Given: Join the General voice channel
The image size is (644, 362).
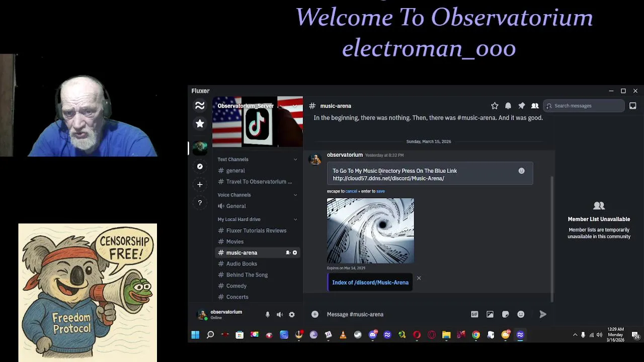Looking at the screenshot, I should pyautogui.click(x=258, y=206).
